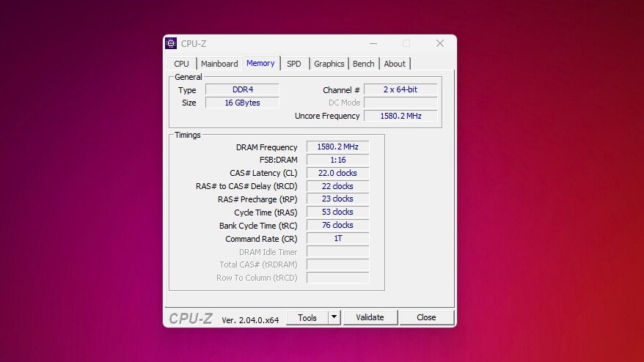644x362 pixels.
Task: Open the CPU tab
Action: (x=181, y=64)
